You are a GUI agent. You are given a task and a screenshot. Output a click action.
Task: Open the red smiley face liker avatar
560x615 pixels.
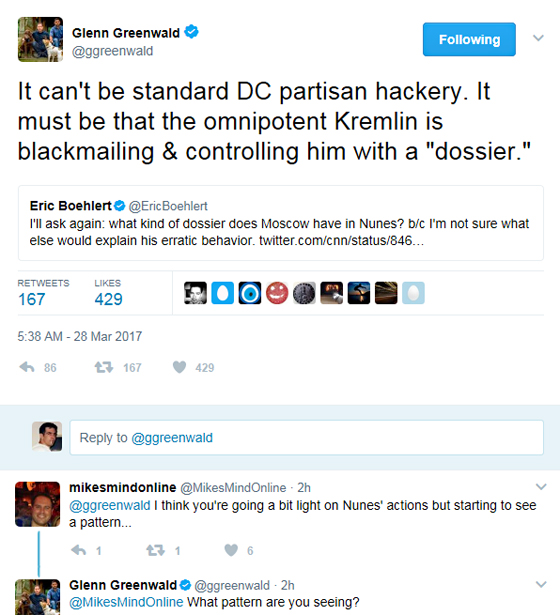pos(277,293)
